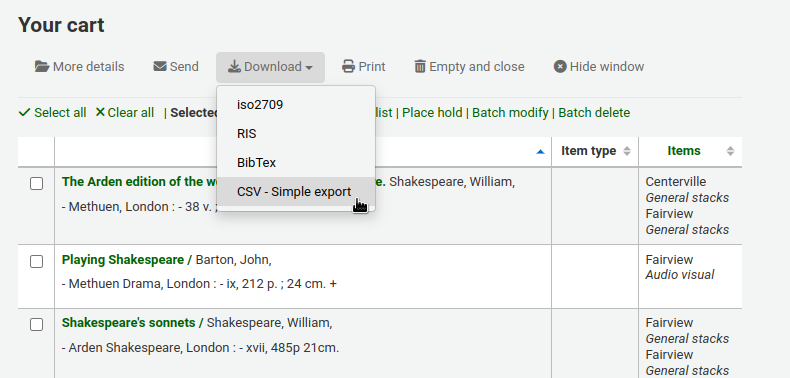Click the Batch delete link
790x378 pixels.
pos(594,112)
